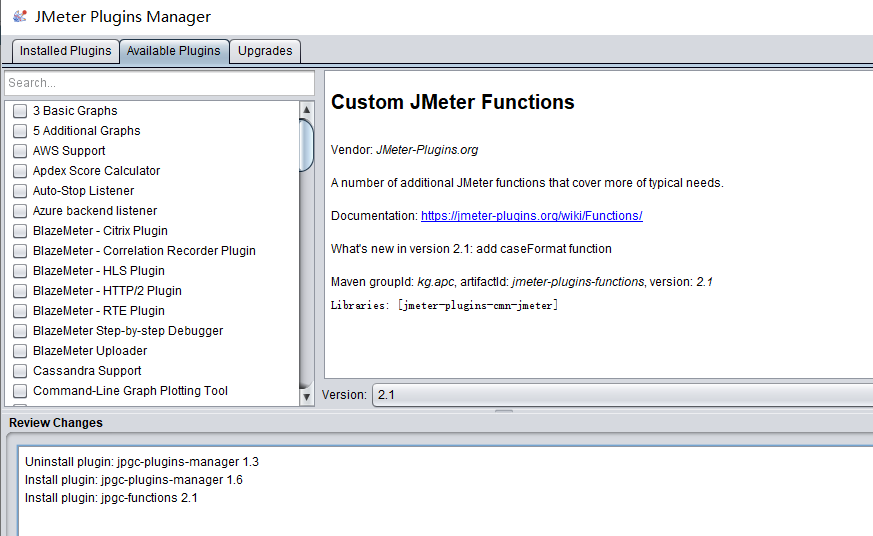Open the Available Plugins tab
The width and height of the screenshot is (873, 536).
click(x=174, y=51)
